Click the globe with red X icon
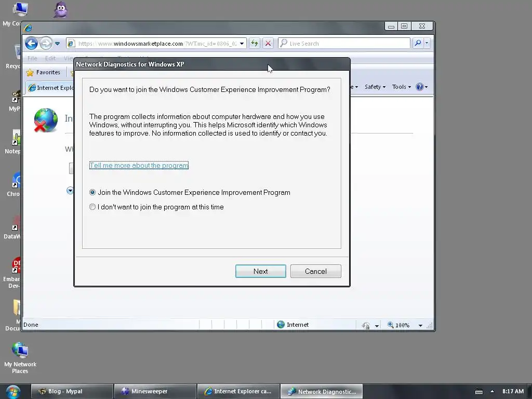Screen dimensions: 532x399 pyautogui.click(x=46, y=120)
